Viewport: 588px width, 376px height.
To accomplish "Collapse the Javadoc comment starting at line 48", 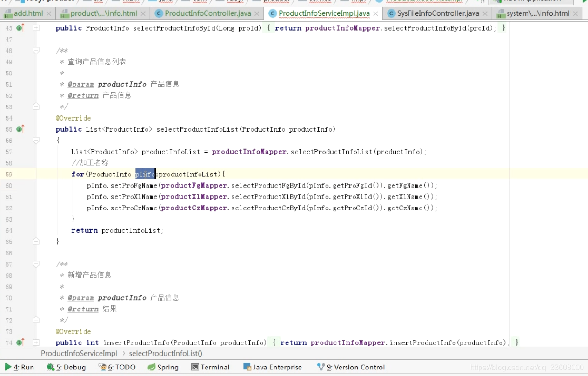I will point(36,50).
